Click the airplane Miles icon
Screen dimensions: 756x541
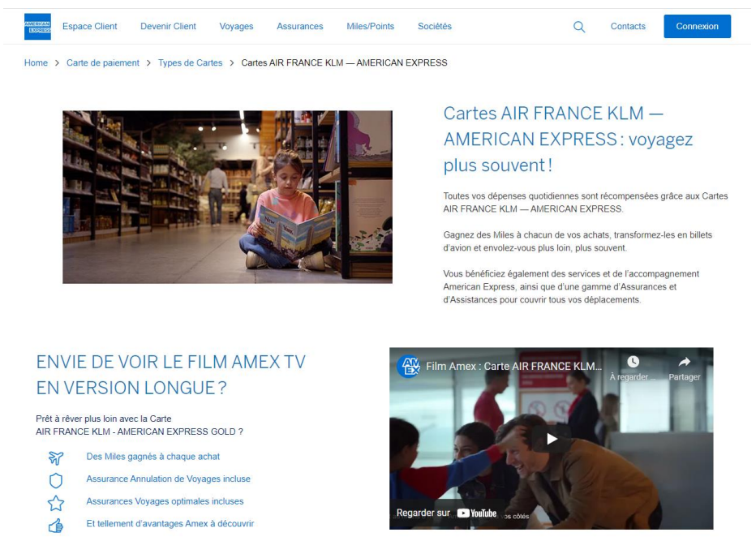56,457
